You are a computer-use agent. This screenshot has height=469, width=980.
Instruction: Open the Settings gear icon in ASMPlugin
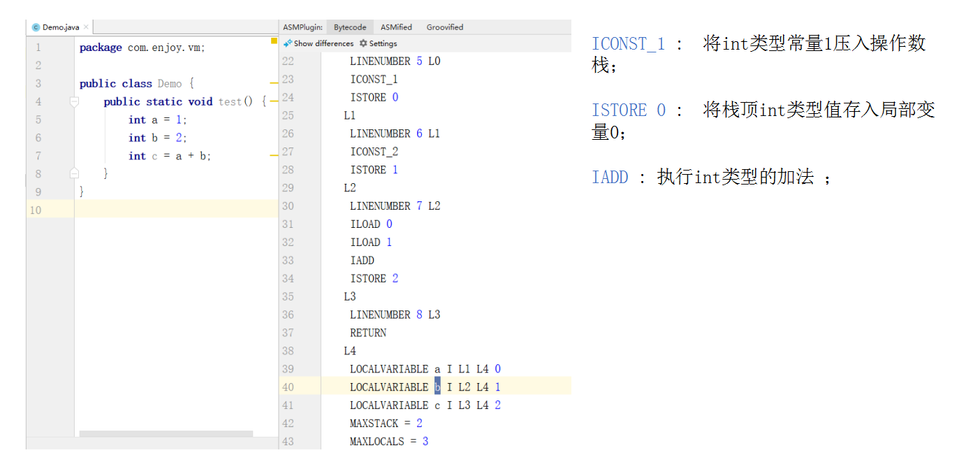coord(363,43)
